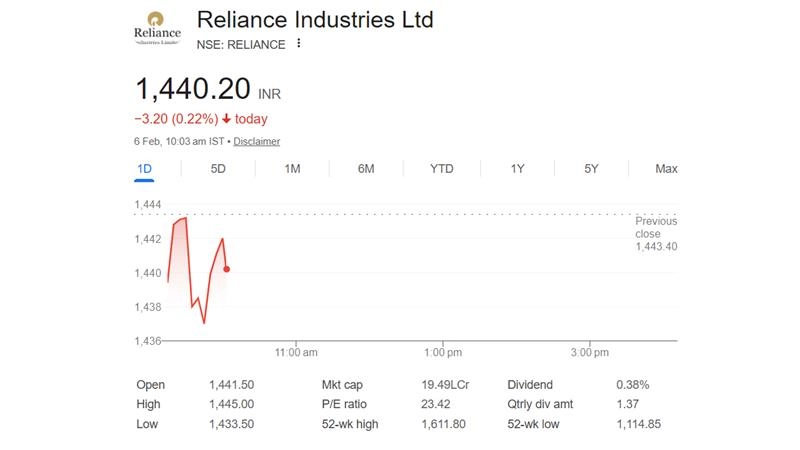The image size is (800, 450).
Task: Click the red endpoint dot on chart
Action: 228,268
